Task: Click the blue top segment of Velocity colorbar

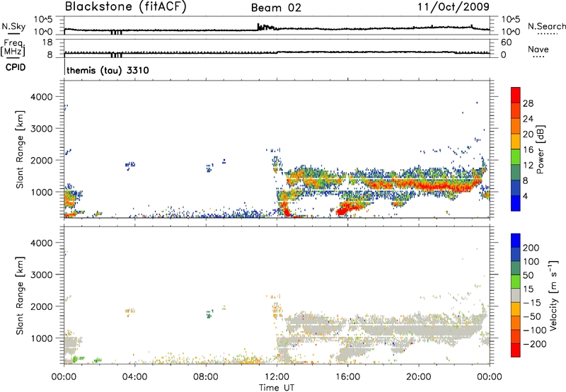Action: 516,241
